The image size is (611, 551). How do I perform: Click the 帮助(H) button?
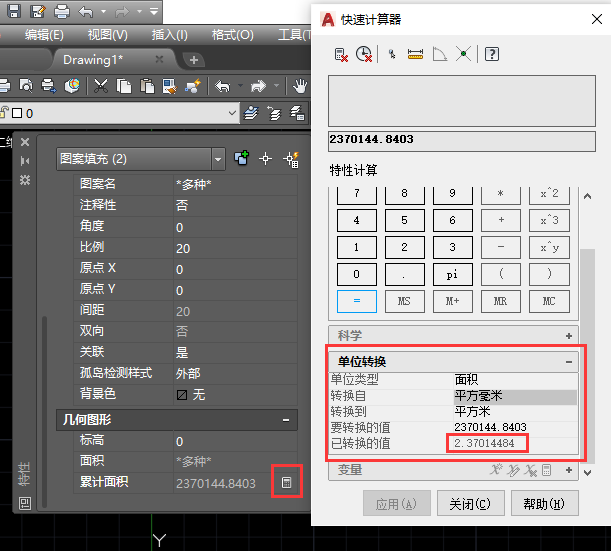click(544, 504)
